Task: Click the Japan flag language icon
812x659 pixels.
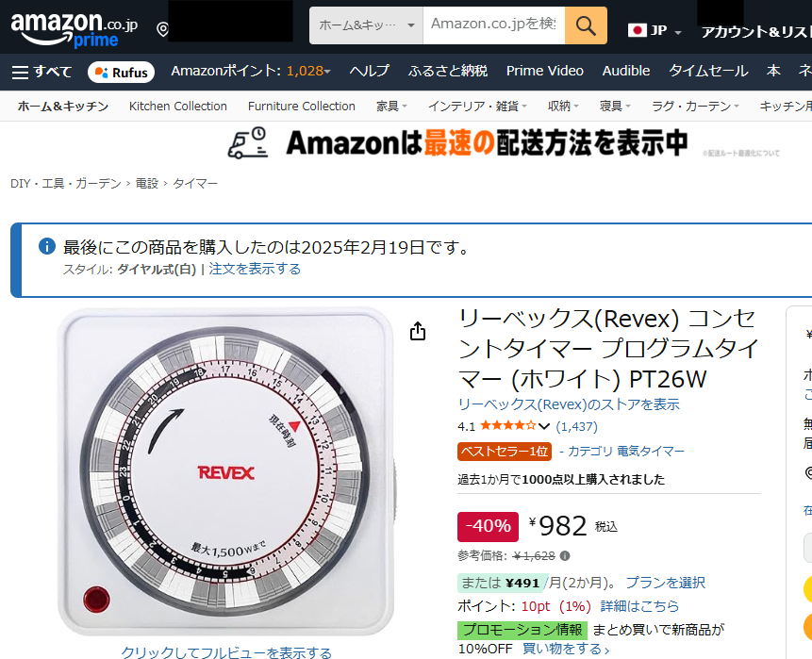Action: (637, 30)
